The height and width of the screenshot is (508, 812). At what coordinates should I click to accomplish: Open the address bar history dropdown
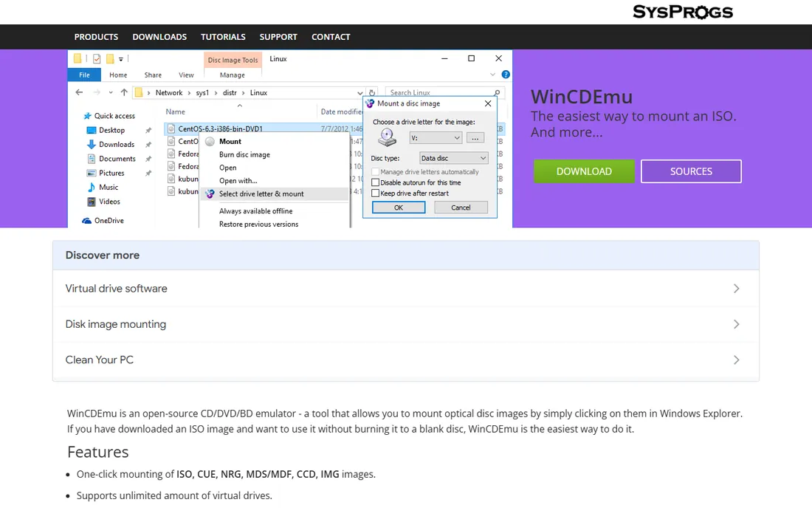[360, 93]
